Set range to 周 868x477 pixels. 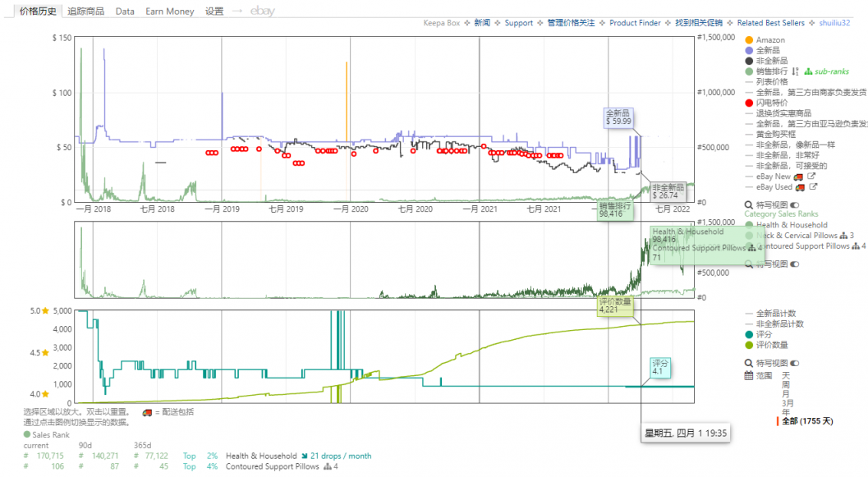click(786, 384)
